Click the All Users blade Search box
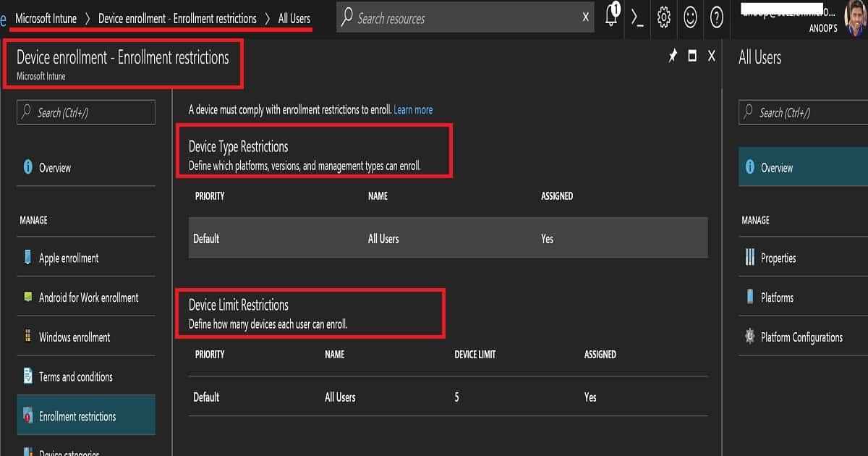The image size is (868, 456). [x=804, y=112]
